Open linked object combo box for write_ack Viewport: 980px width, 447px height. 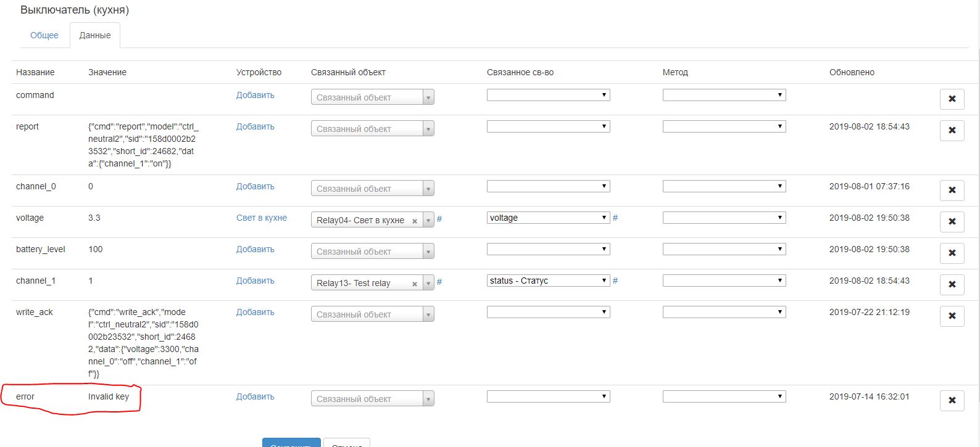tap(372, 314)
